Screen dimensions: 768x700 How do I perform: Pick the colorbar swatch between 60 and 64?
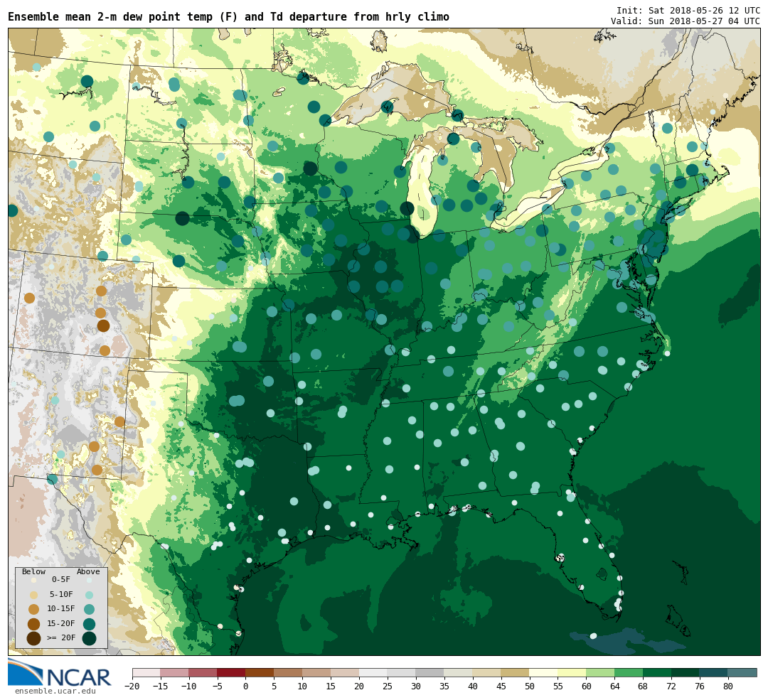(601, 672)
